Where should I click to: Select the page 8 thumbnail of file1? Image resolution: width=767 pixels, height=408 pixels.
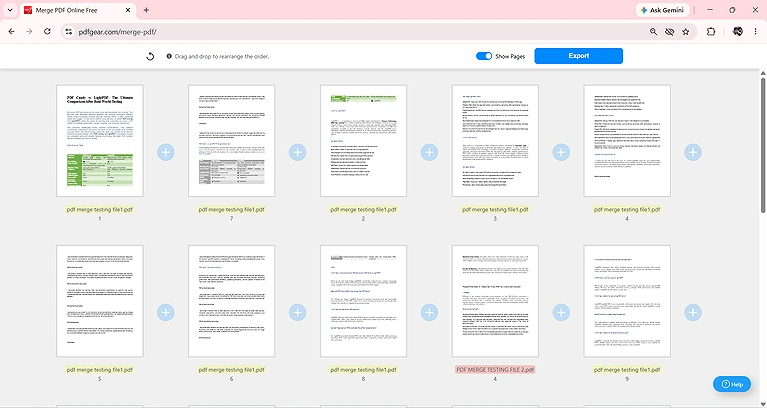363,301
